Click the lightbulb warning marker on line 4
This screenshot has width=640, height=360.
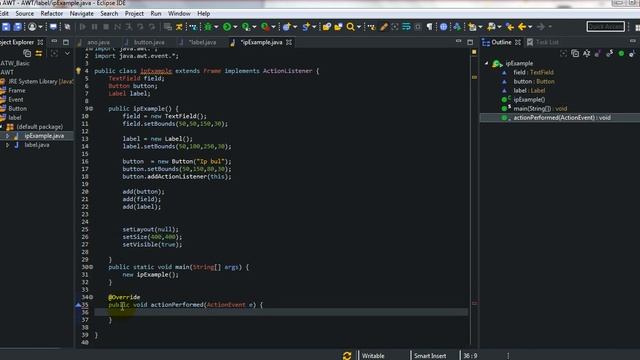click(x=78, y=71)
